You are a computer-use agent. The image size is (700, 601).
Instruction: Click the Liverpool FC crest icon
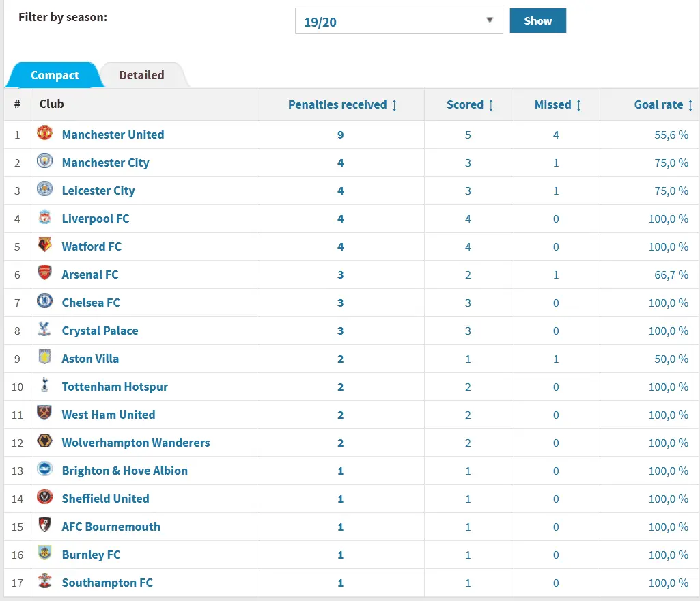pyautogui.click(x=45, y=218)
